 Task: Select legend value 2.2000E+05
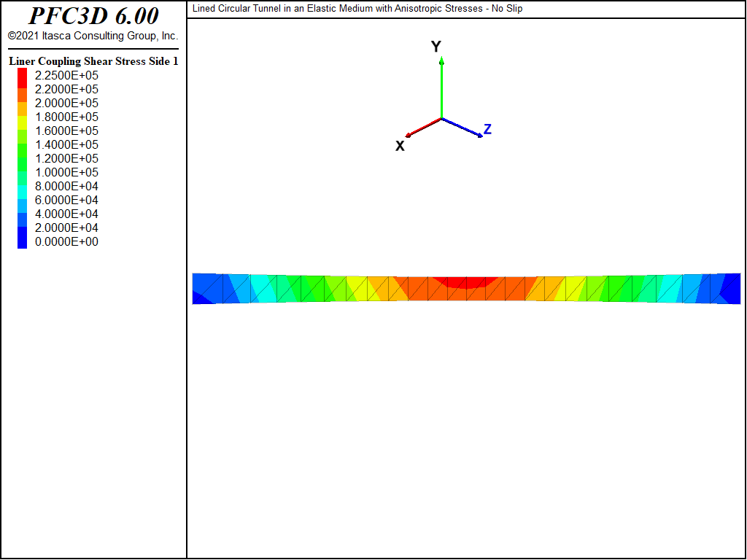click(66, 89)
